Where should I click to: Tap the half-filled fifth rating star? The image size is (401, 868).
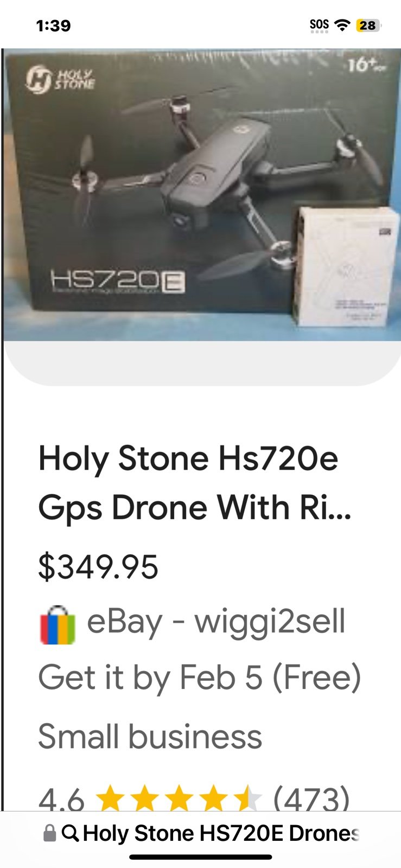point(247,799)
